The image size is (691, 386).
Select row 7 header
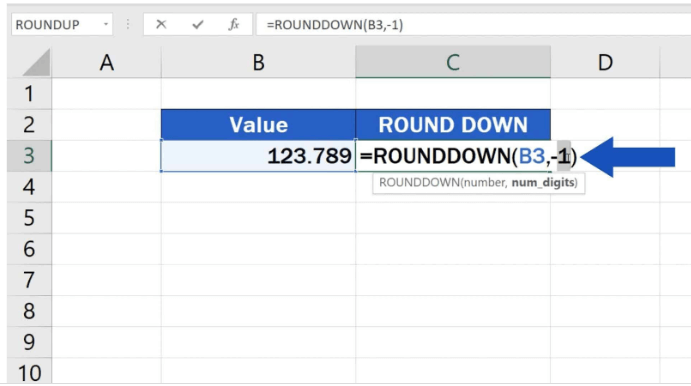click(x=29, y=280)
